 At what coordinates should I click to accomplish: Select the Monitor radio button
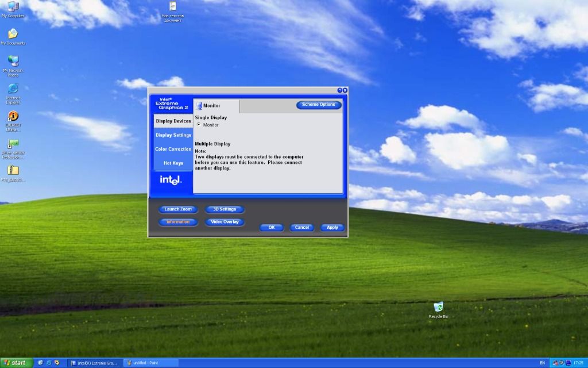[199, 125]
